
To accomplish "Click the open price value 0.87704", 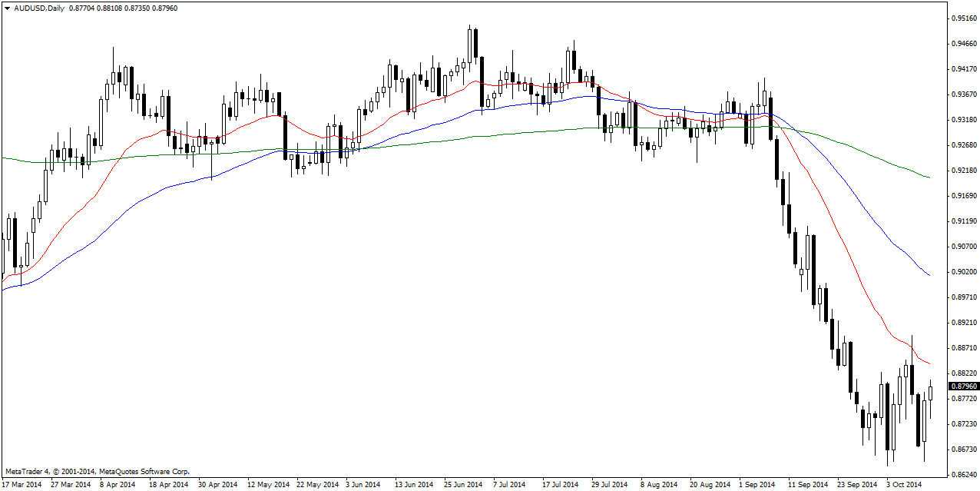I will click(81, 8).
